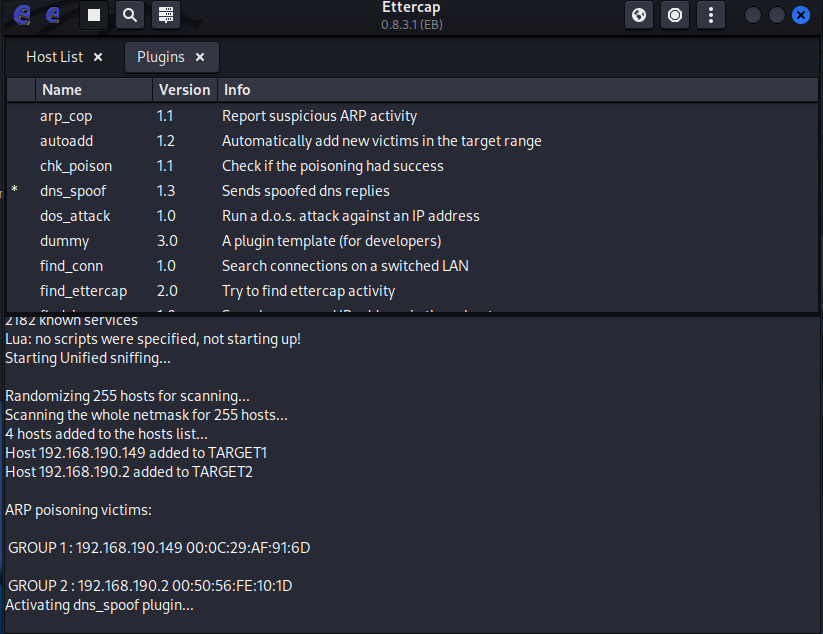Switch to the Host List tab
This screenshot has width=823, height=634.
(55, 57)
